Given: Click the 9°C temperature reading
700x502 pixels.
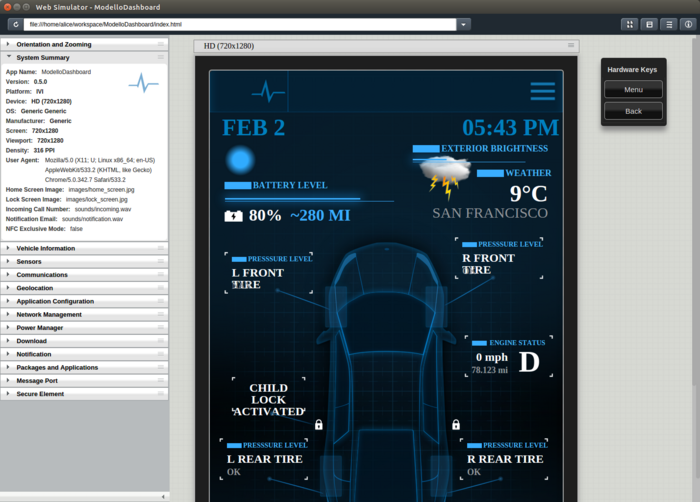Looking at the screenshot, I should (x=529, y=194).
